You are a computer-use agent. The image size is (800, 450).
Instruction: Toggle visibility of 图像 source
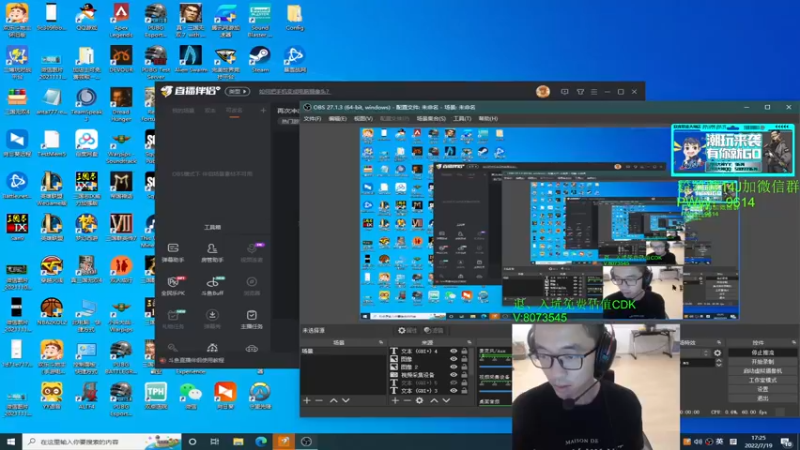point(454,359)
